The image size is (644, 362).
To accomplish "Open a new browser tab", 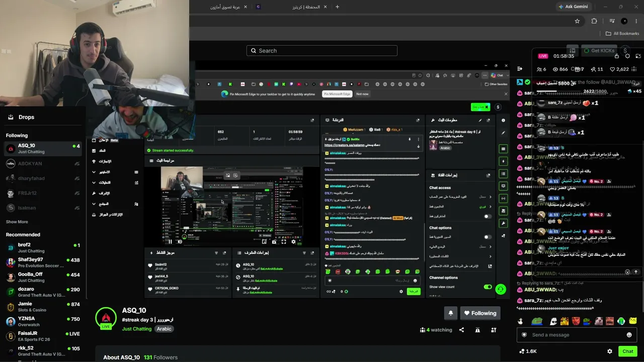I will click(x=337, y=7).
